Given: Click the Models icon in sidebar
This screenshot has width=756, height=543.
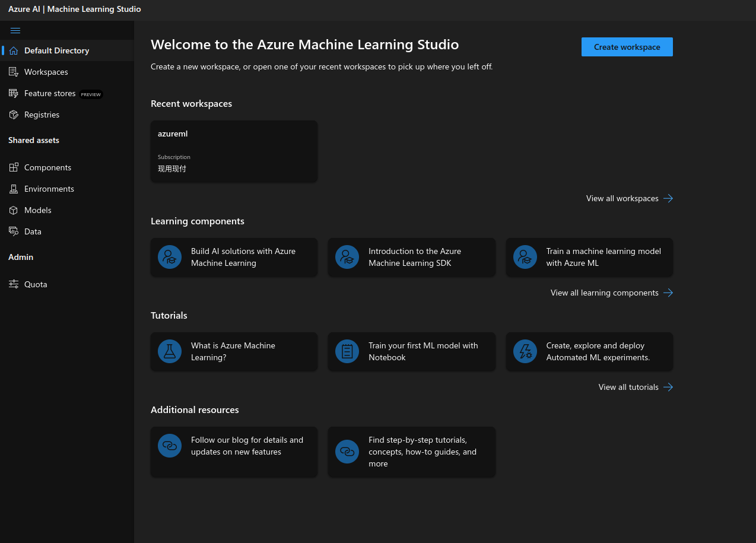Looking at the screenshot, I should pos(14,210).
